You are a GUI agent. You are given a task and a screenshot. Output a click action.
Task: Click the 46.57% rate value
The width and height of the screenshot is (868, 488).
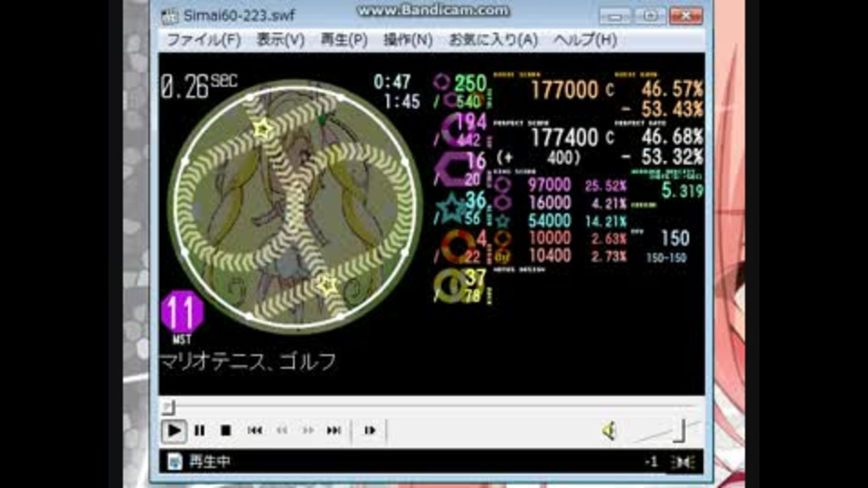click(x=672, y=89)
